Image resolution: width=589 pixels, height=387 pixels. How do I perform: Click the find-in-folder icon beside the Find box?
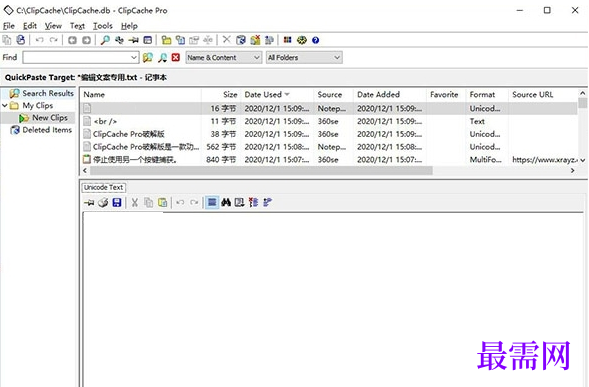click(x=148, y=57)
